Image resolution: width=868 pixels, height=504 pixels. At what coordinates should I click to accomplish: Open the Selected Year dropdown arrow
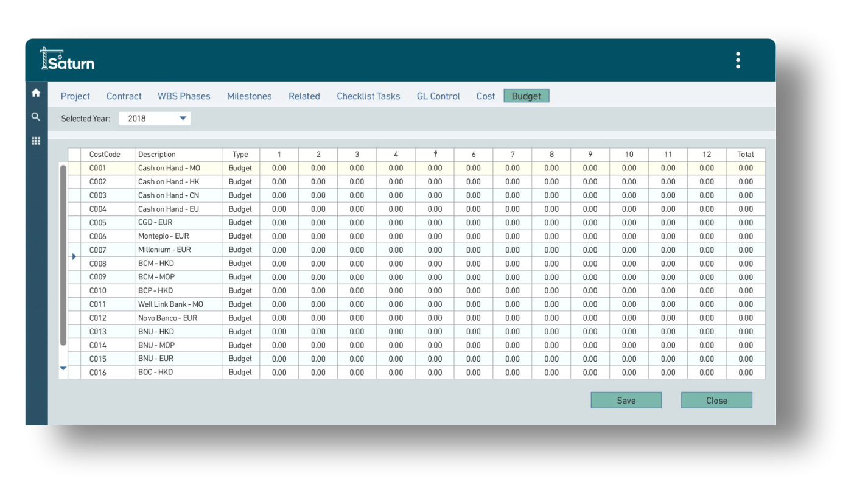click(183, 119)
